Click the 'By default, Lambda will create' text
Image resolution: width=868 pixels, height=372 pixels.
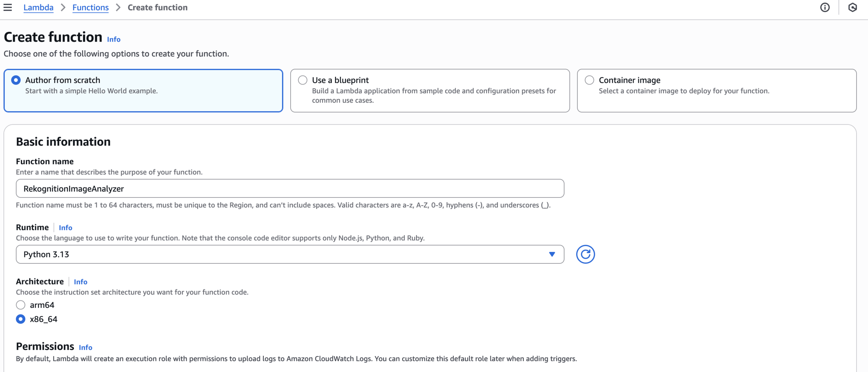[297, 359]
